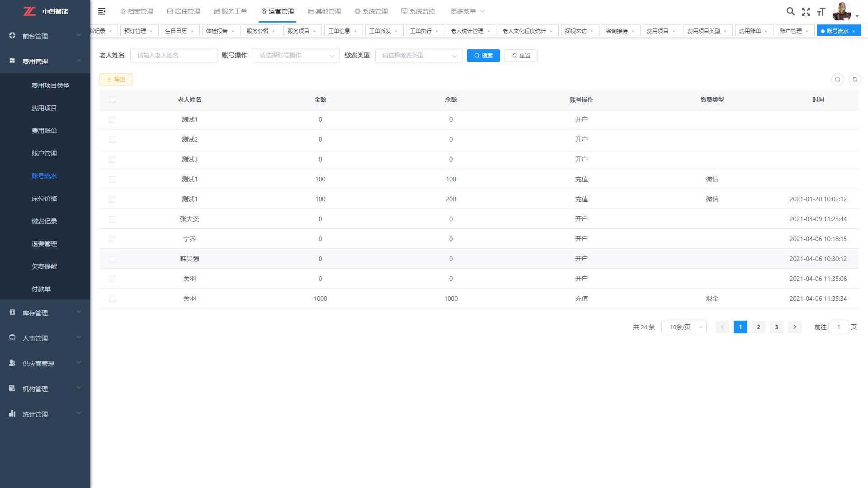Refresh the table with the round refresh icon
Screen dimensions: 868x488
(854, 80)
